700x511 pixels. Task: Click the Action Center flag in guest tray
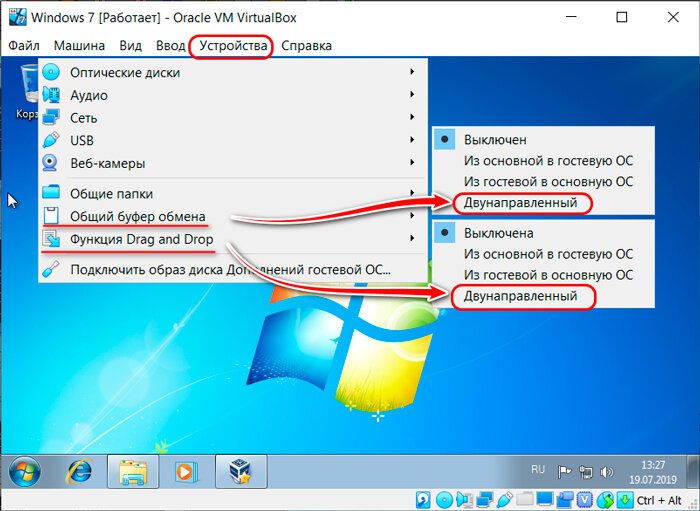coord(565,472)
